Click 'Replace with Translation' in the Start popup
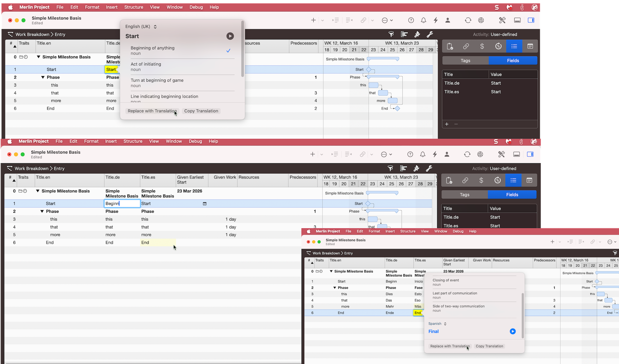Viewport: 619px width, 364px height. (x=152, y=111)
